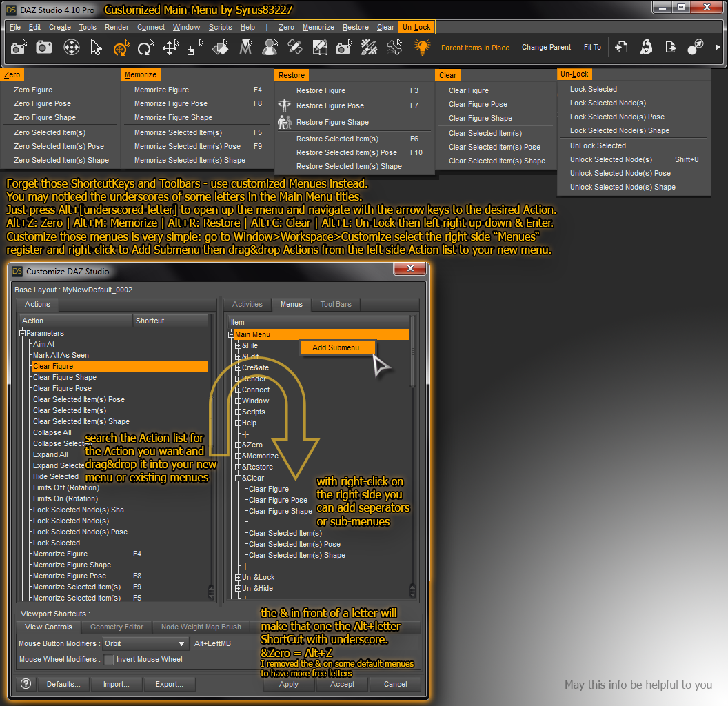This screenshot has height=706, width=728.
Task: Select the Spot Render small camera tool
Action: coord(345,48)
